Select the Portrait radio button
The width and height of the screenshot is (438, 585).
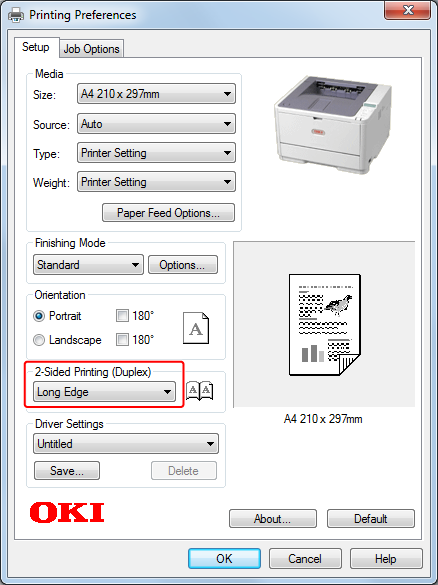coord(39,316)
